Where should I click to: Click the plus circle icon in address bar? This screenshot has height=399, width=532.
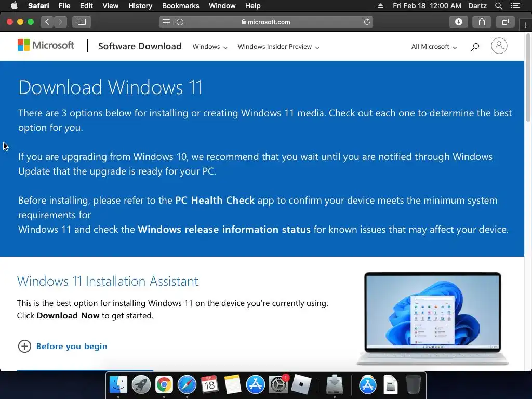click(180, 22)
